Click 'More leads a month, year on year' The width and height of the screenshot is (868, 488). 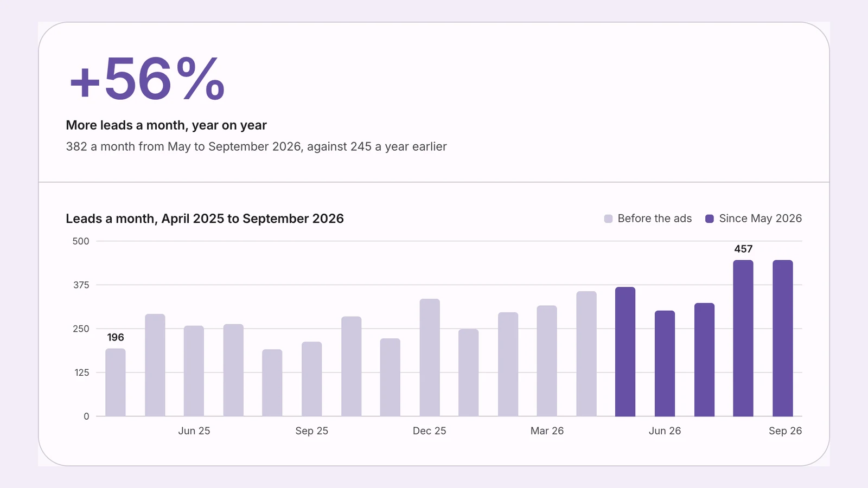click(x=166, y=125)
